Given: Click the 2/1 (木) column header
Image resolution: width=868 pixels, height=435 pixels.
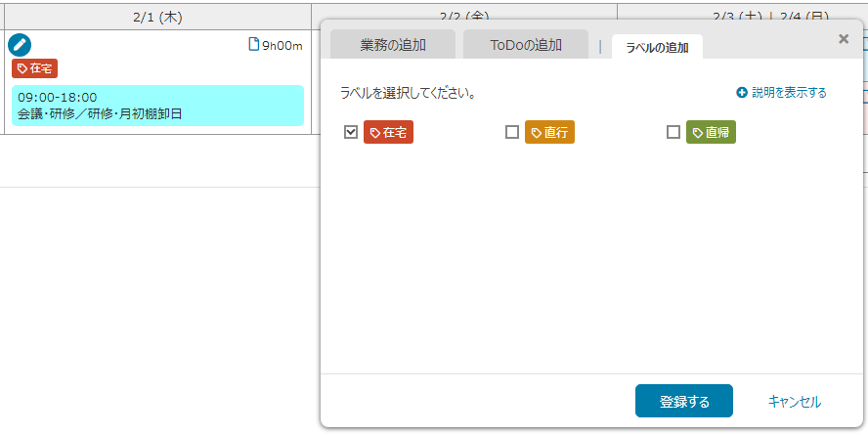Looking at the screenshot, I should tap(157, 17).
